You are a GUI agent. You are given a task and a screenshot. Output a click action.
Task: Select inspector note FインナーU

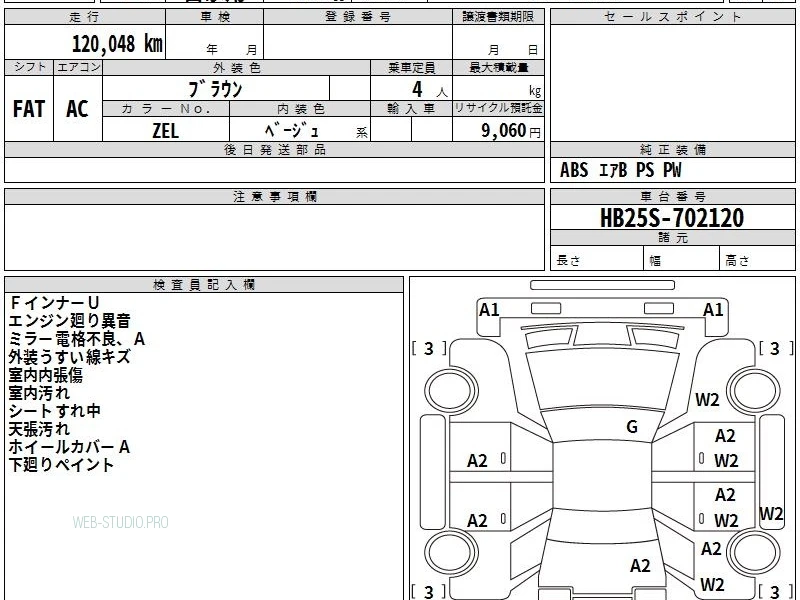[x=54, y=303]
